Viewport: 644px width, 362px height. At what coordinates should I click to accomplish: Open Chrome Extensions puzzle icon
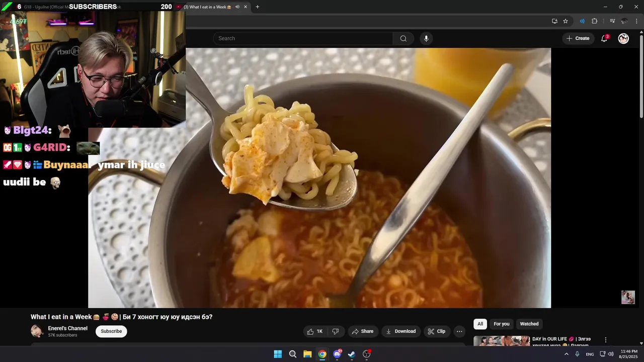(x=595, y=21)
